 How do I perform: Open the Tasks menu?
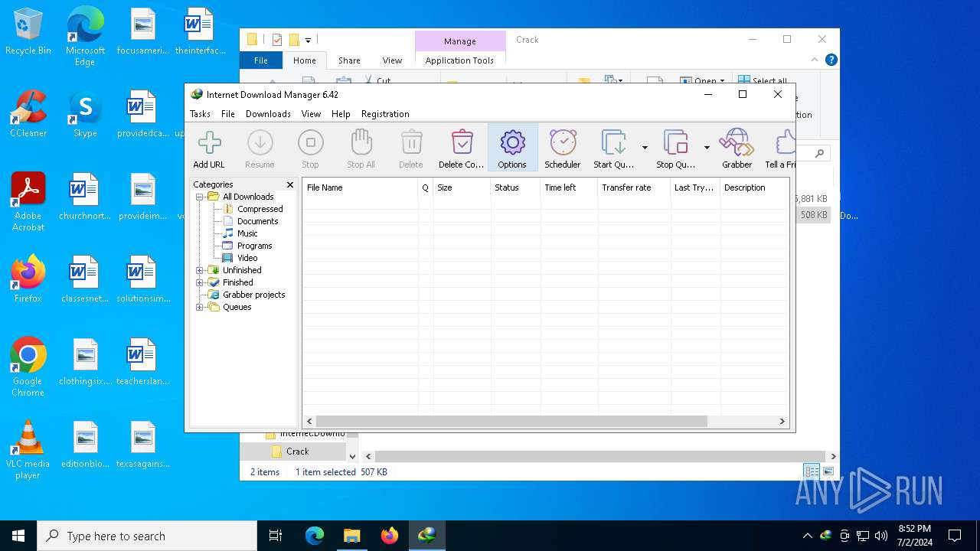[200, 114]
